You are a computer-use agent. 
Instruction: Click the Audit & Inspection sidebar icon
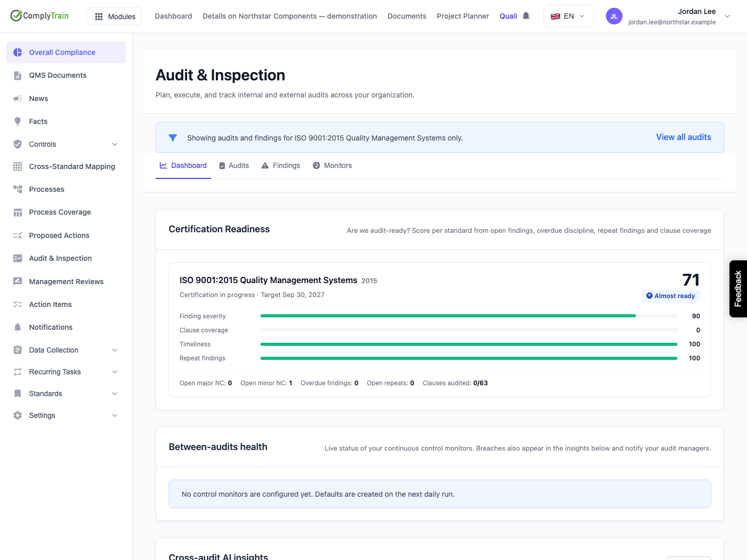18,258
